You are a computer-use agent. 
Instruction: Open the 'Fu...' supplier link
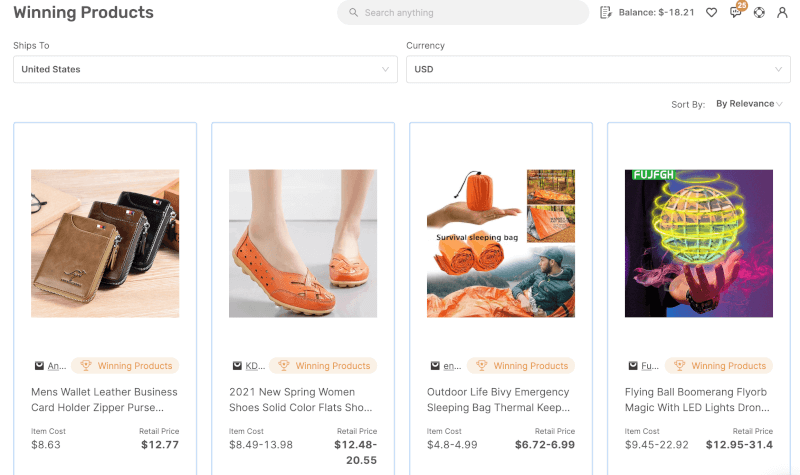(x=650, y=366)
